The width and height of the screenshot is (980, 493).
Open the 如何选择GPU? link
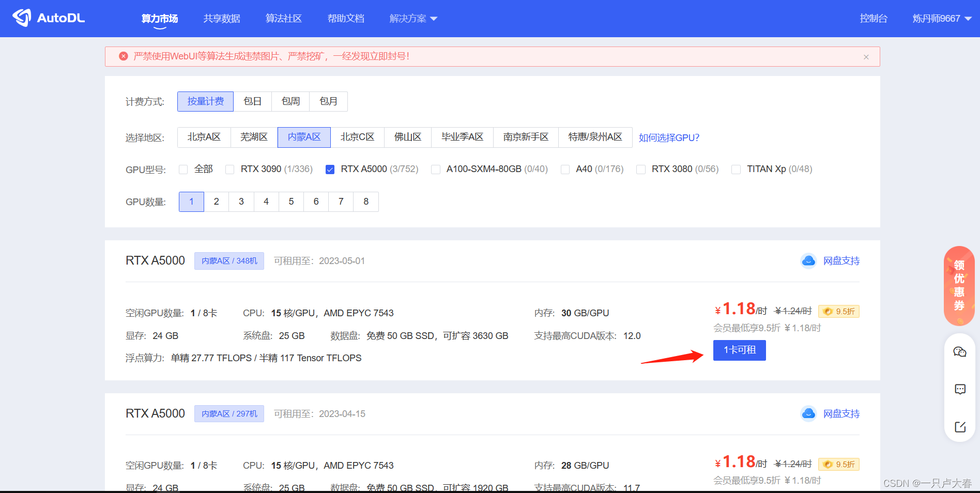[669, 137]
